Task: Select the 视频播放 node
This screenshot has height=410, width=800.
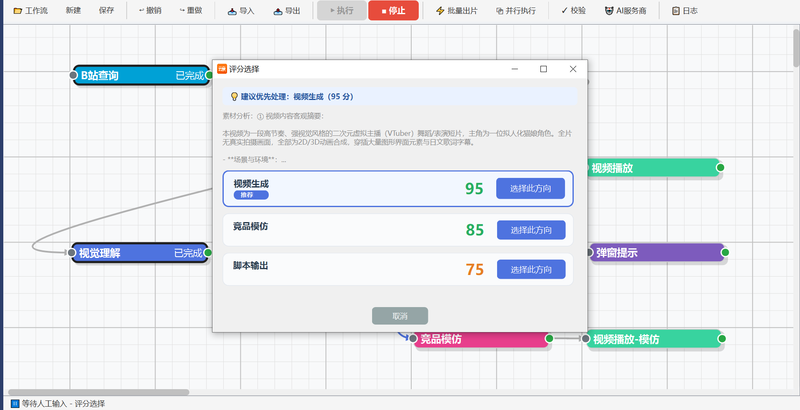Action: (x=654, y=168)
